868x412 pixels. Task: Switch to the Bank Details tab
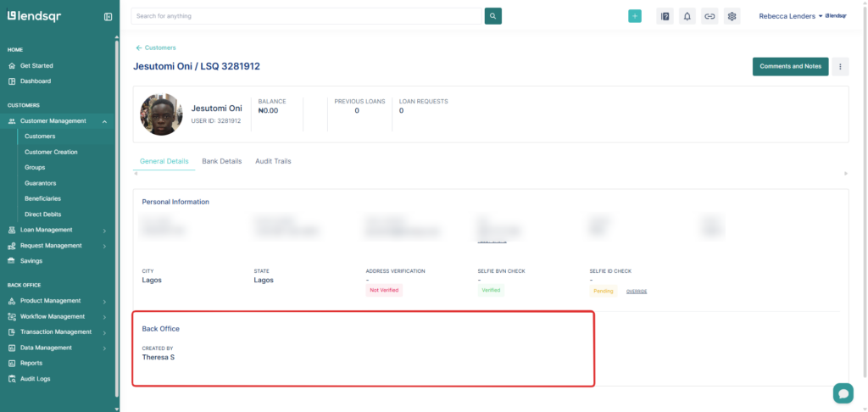tap(221, 161)
